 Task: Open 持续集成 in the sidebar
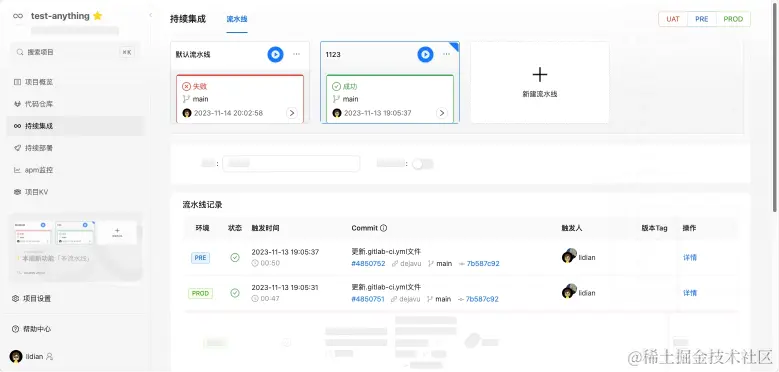(x=75, y=126)
